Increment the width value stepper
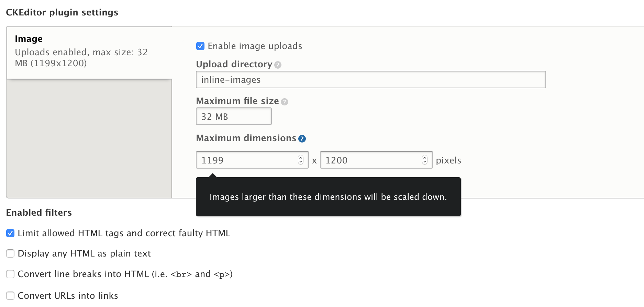 (x=301, y=158)
